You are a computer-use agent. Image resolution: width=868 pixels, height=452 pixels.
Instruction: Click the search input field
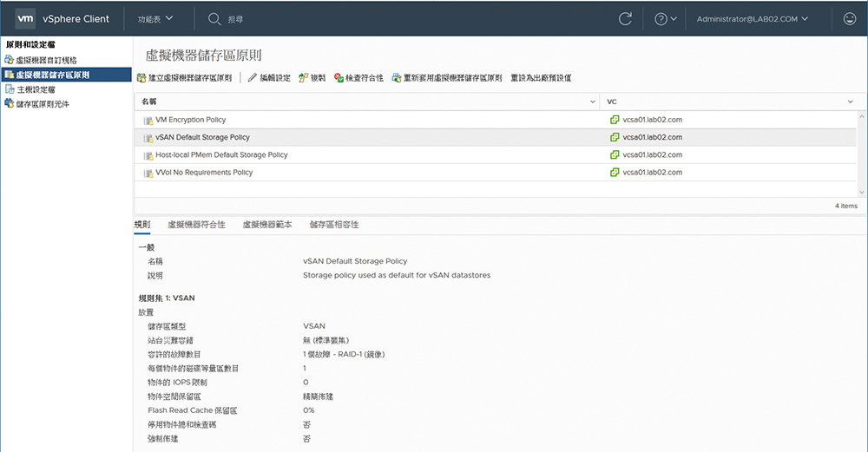(x=236, y=19)
